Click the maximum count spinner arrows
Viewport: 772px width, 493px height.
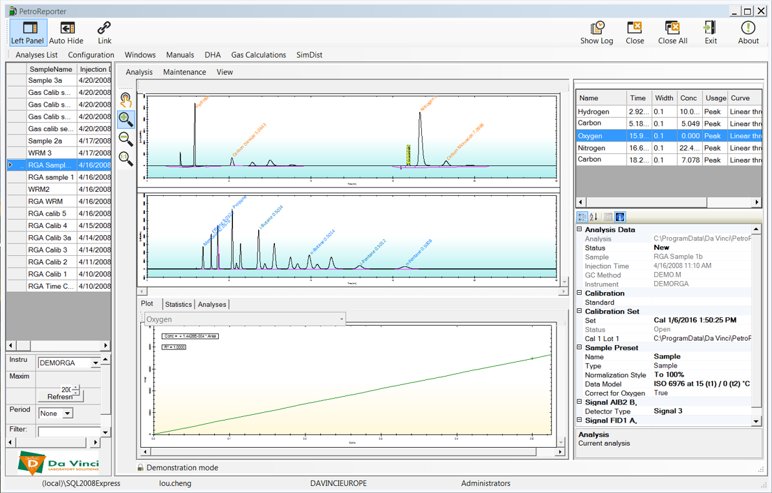(76, 390)
